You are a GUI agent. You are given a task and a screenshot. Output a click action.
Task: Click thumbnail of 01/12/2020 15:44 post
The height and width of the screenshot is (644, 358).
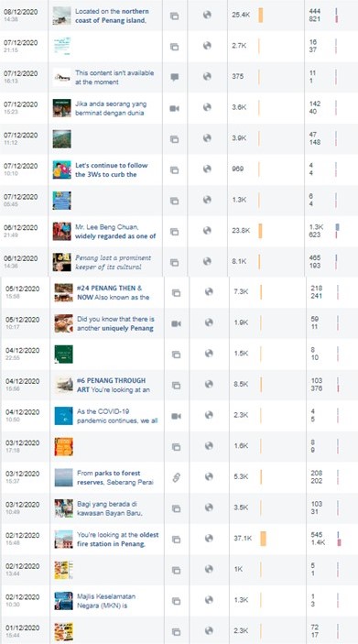click(x=64, y=632)
